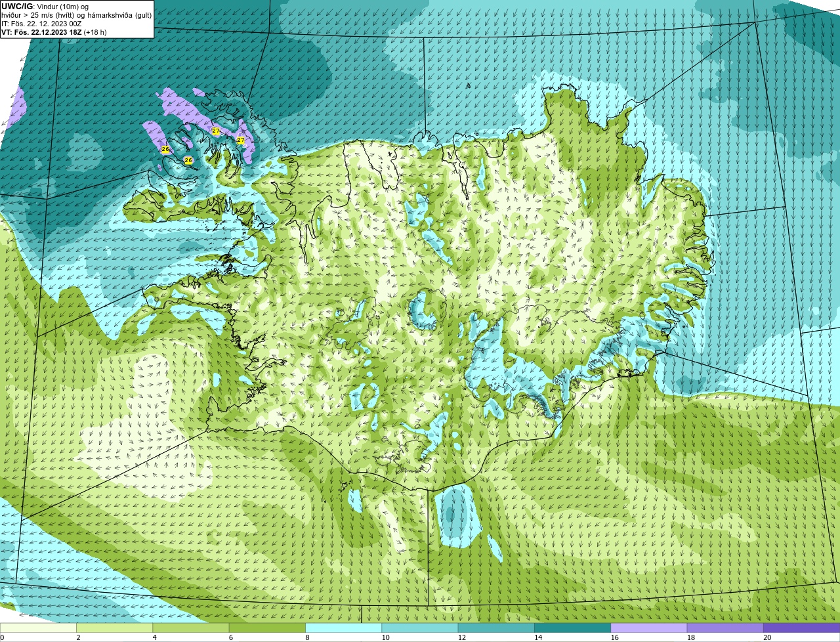Select the 2–4 m/s light yellow-green swatch
The width and height of the screenshot is (840, 642).
(x=115, y=628)
